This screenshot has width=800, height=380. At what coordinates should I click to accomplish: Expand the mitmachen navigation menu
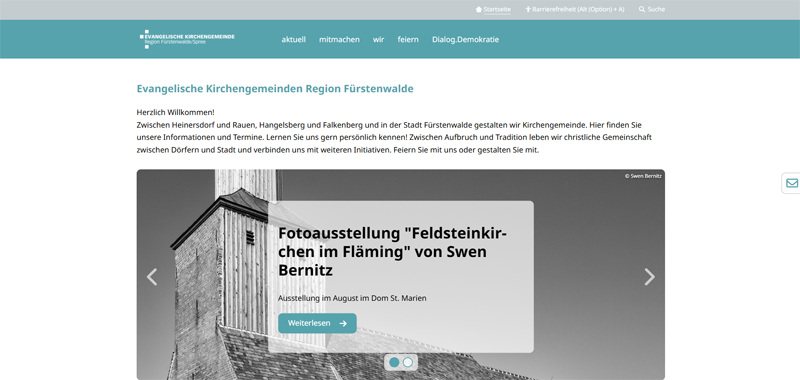point(339,39)
